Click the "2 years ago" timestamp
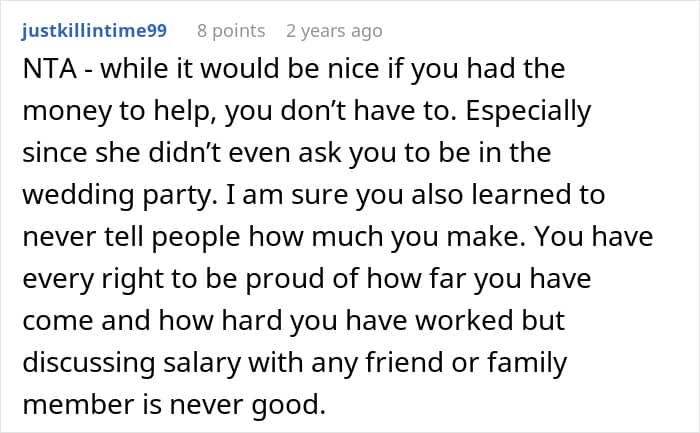The image size is (700, 433). 333,31
